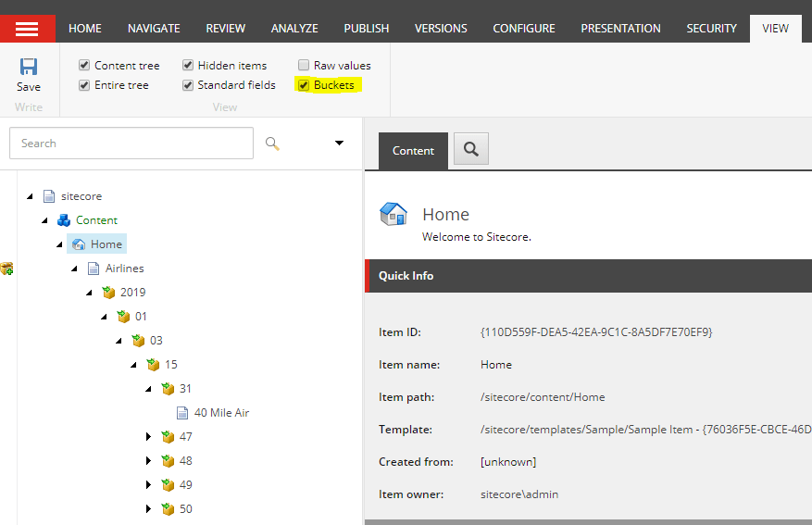
Task: Toggle the Standard fields checkbox
Action: pos(188,85)
